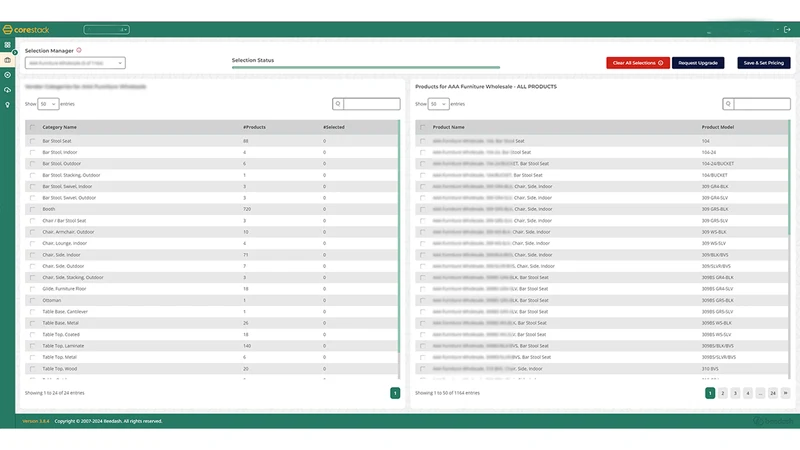800x450 pixels.
Task: Click the Selection Status progress bar
Action: [x=366, y=67]
